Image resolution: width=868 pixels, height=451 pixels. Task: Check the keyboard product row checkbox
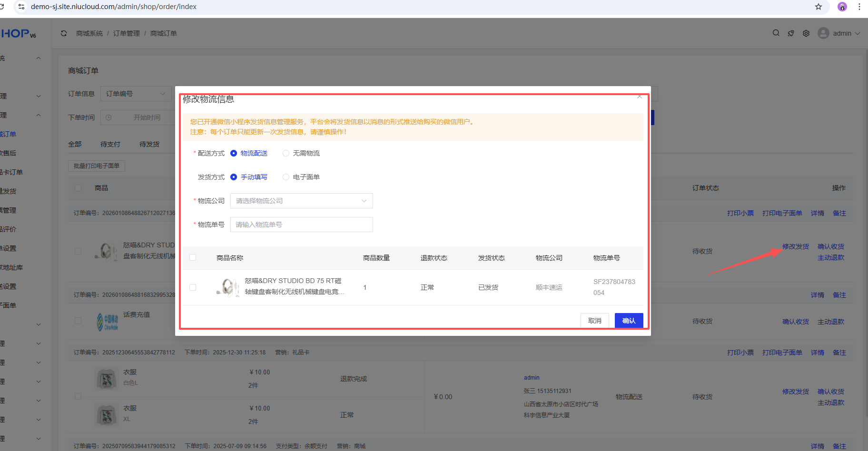tap(193, 287)
